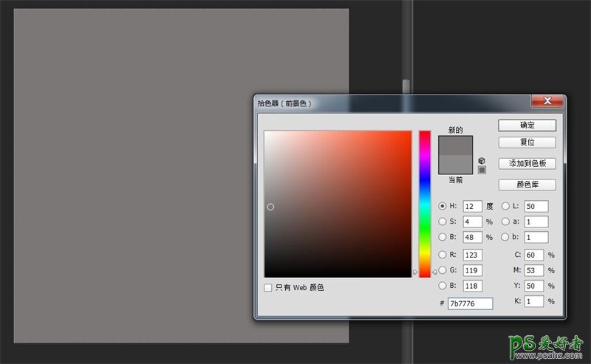This screenshot has height=364, width=591.
Task: Click the G field showing 119
Action: tap(472, 270)
